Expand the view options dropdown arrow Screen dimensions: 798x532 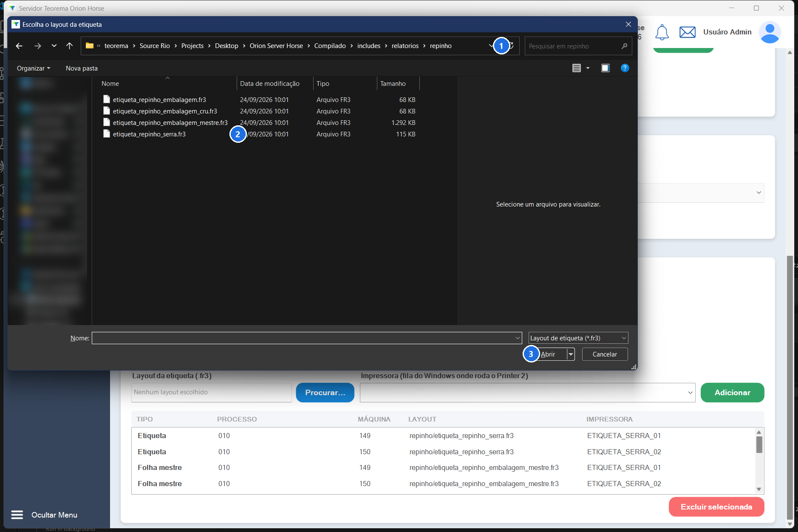tap(588, 68)
